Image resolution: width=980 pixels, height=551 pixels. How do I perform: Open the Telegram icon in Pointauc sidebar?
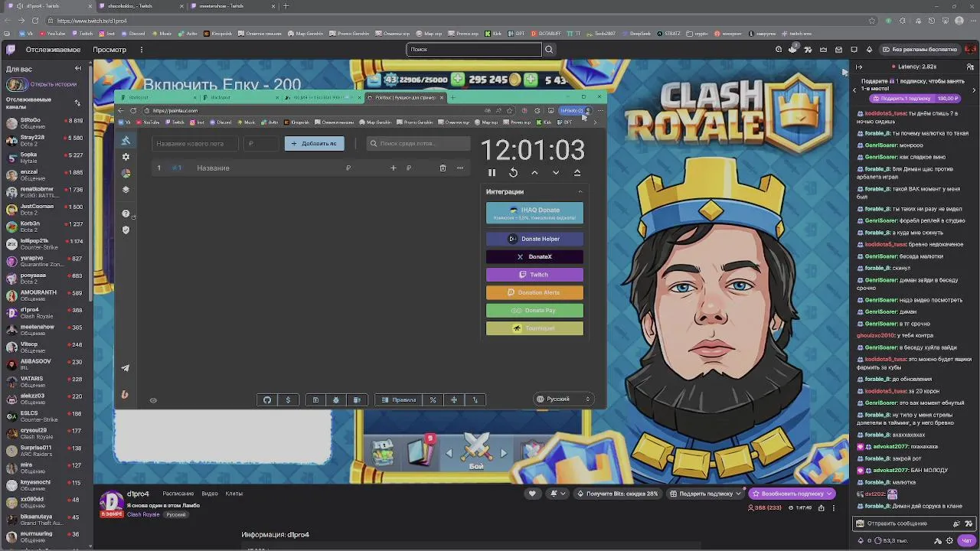tap(126, 368)
